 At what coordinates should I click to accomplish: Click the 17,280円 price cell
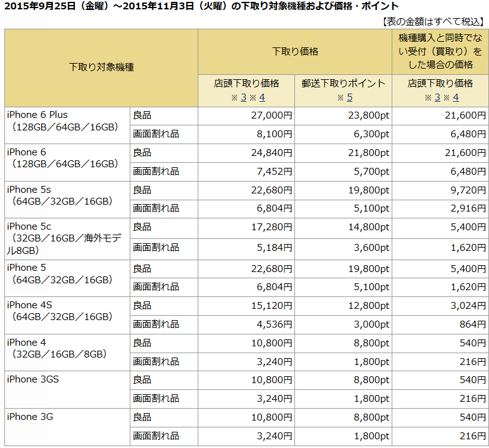click(x=246, y=228)
